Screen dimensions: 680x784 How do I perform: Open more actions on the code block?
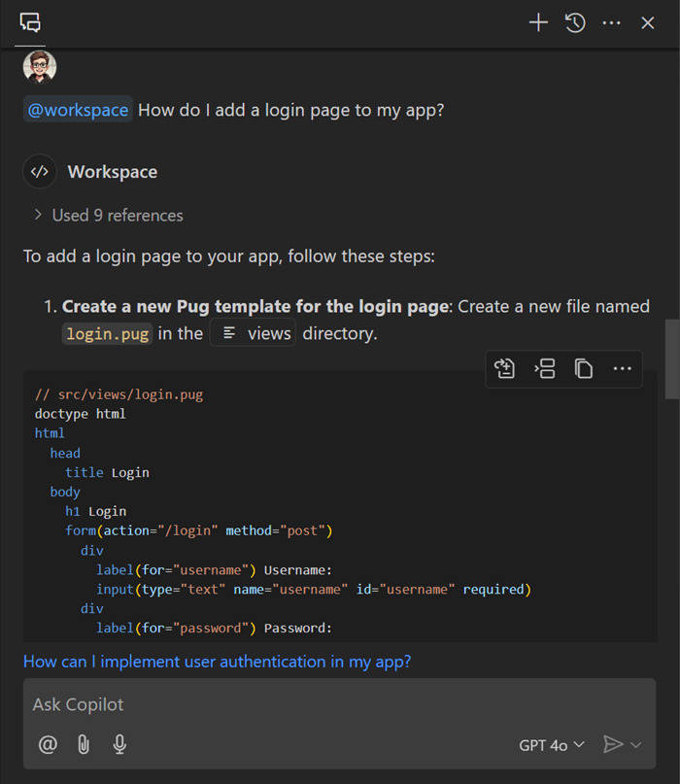coord(623,369)
